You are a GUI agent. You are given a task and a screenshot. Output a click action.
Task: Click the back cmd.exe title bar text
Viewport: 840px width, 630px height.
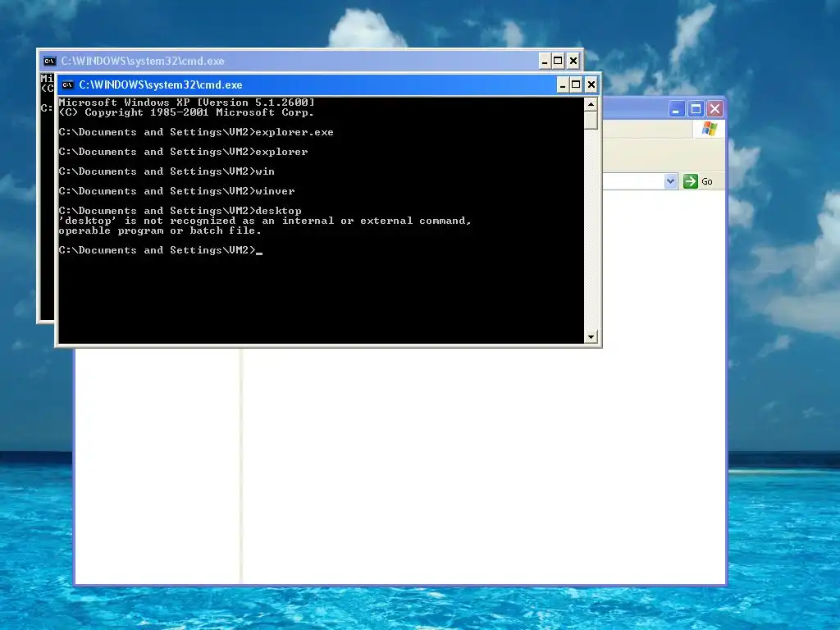(143, 61)
